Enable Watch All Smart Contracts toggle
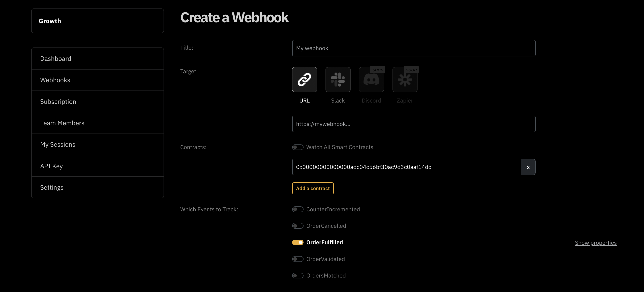 point(298,147)
